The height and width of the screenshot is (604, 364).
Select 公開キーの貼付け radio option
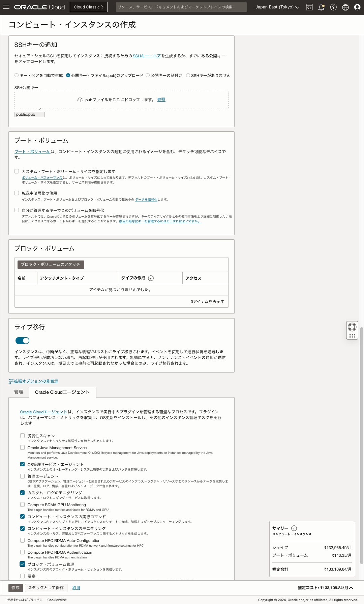(148, 75)
